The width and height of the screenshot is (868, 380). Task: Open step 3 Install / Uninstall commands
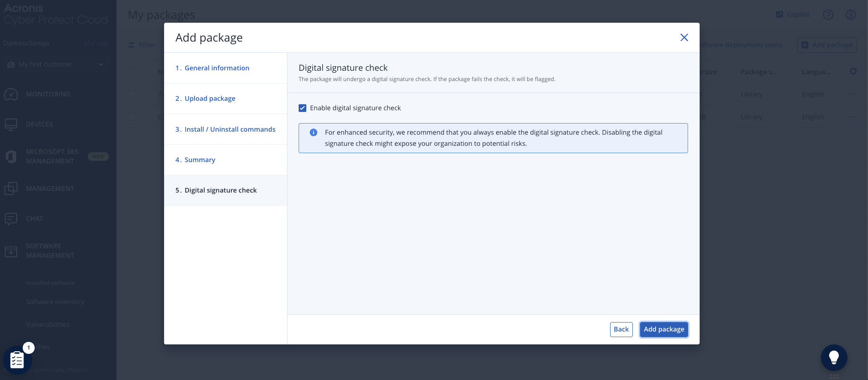pos(225,129)
